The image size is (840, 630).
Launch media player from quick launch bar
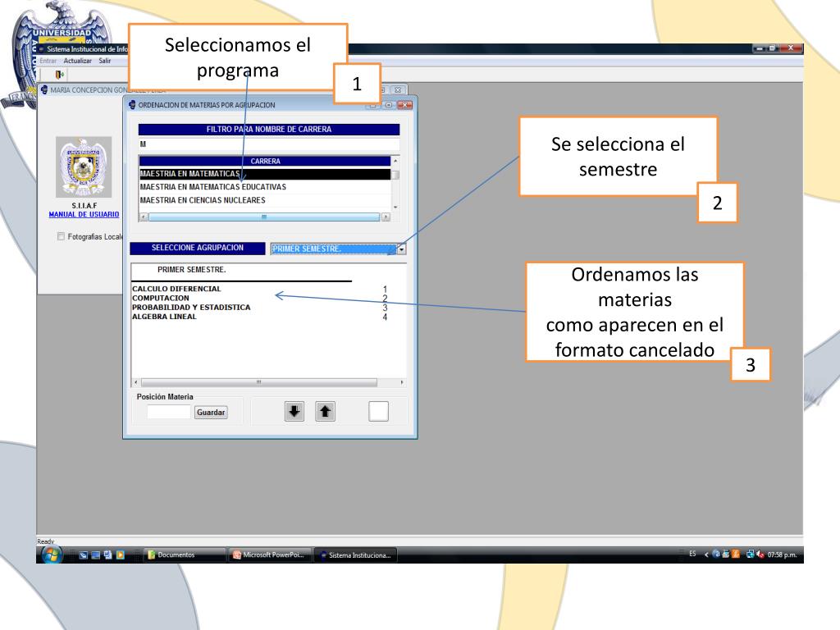tap(121, 555)
